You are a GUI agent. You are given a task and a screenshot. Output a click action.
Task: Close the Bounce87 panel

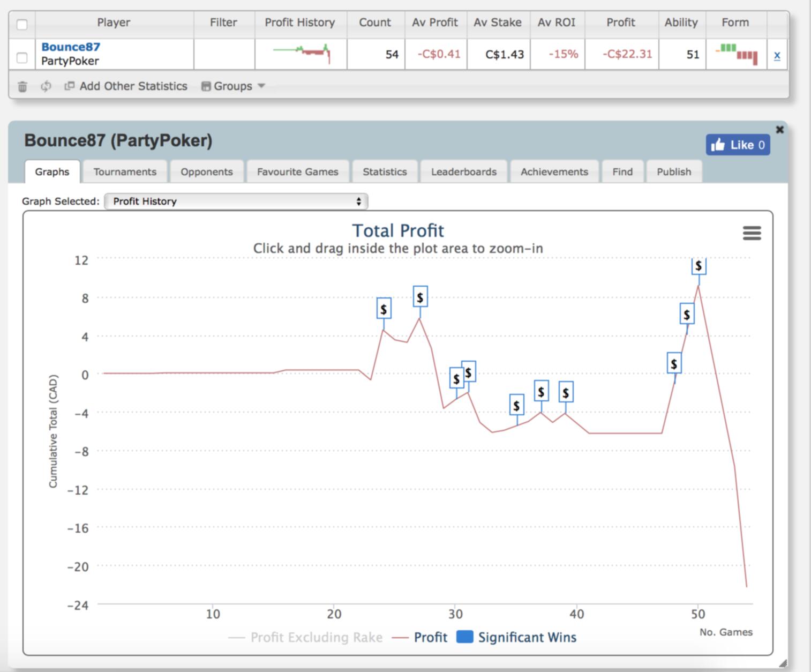click(x=779, y=130)
